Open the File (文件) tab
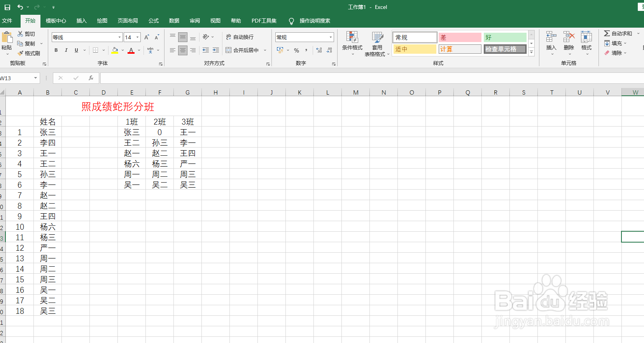Viewport: 644px width, 343px height. 7,21
